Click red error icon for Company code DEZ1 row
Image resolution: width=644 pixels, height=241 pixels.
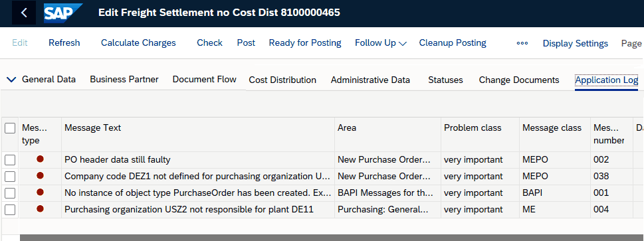pyautogui.click(x=40, y=176)
